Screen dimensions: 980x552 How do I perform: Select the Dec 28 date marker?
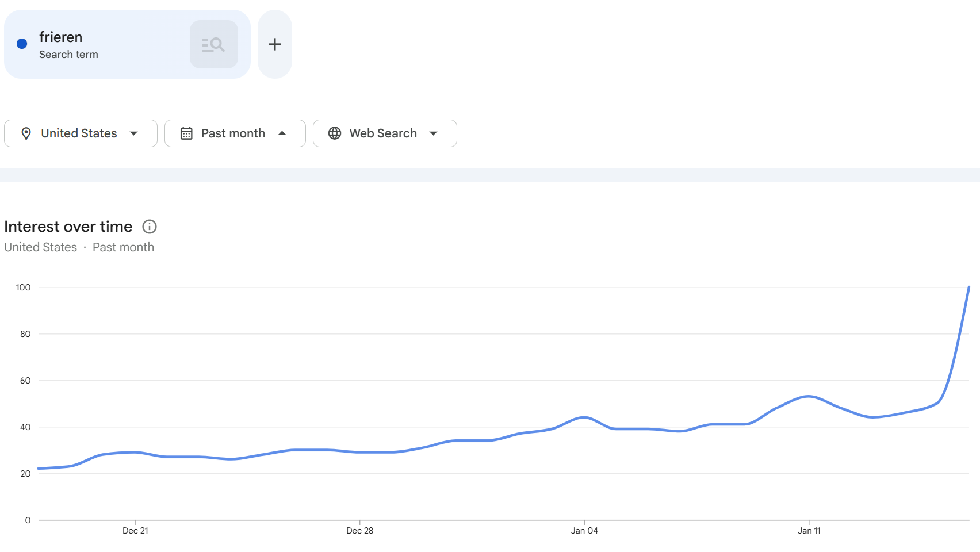point(360,530)
